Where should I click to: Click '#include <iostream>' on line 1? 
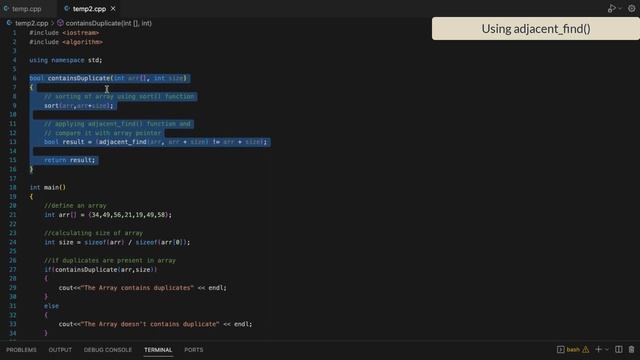tap(64, 33)
